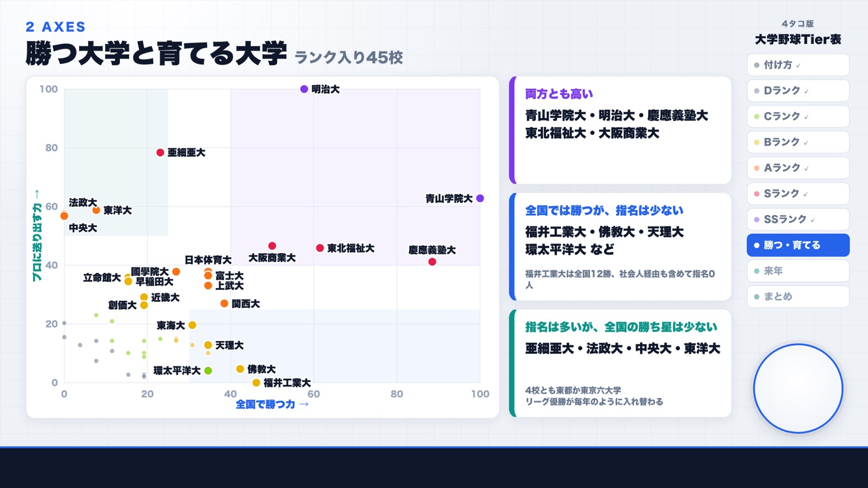Click the 指名は多いが、全国の勝ち星は少ない heading
The width and height of the screenshot is (868, 488).
point(621,327)
